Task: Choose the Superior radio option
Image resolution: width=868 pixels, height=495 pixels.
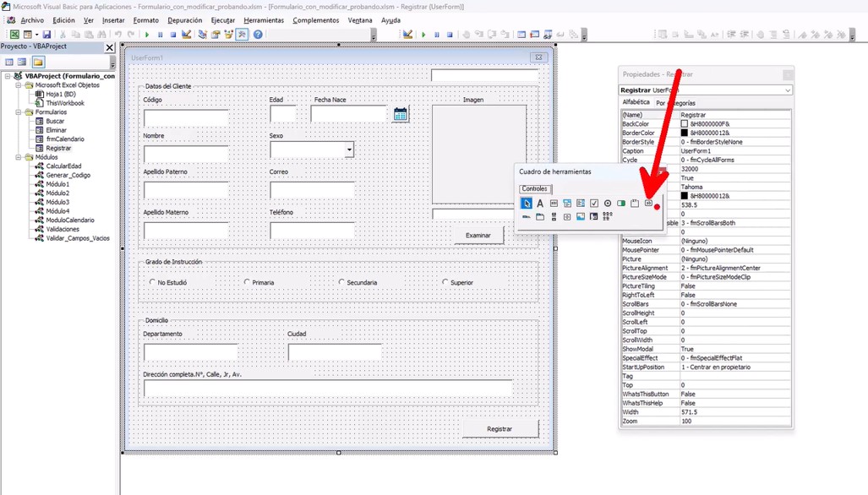Action: click(445, 282)
